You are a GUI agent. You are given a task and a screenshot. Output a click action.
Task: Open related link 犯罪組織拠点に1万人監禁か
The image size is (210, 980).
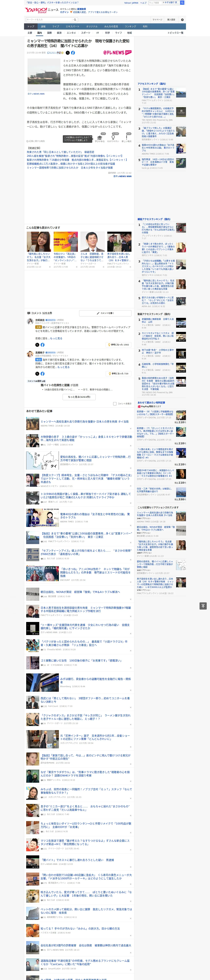70,164
